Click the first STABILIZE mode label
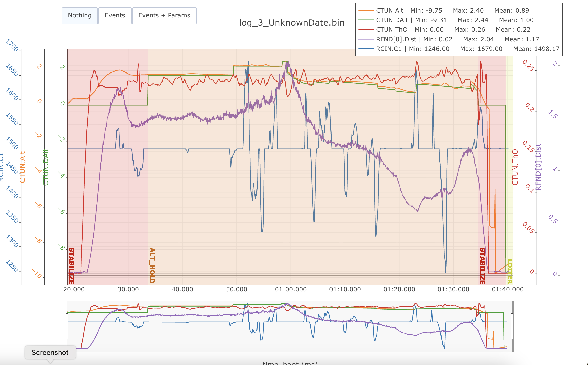This screenshot has height=365, width=588. pos(71,265)
